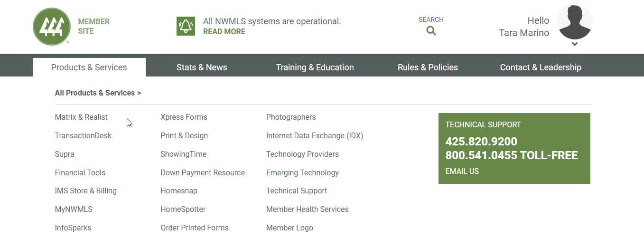
Task: Open the InfoSparks link
Action: (73, 228)
